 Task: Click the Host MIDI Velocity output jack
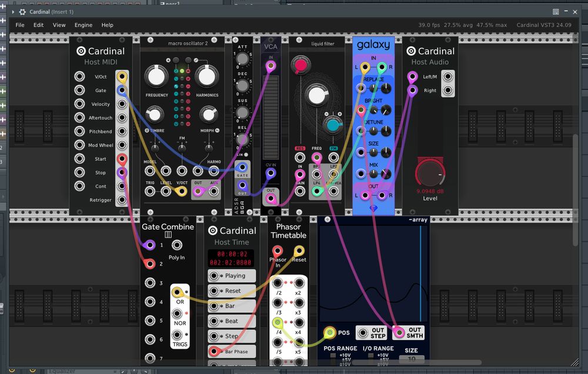pos(122,104)
